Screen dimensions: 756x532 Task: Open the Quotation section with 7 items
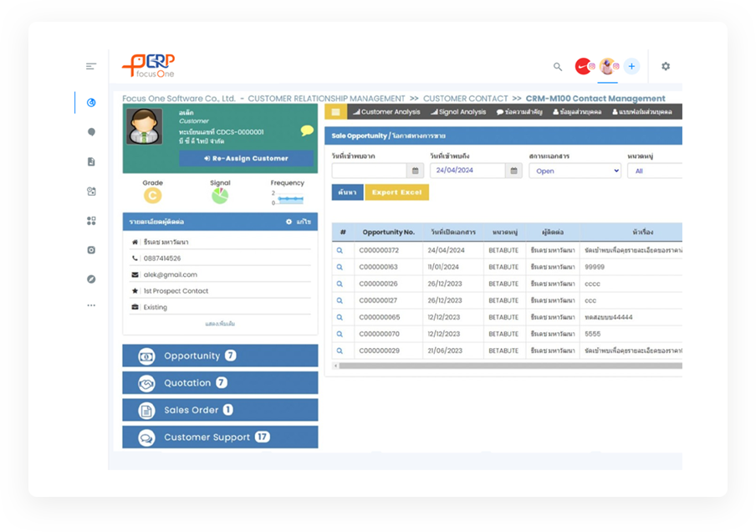point(220,383)
